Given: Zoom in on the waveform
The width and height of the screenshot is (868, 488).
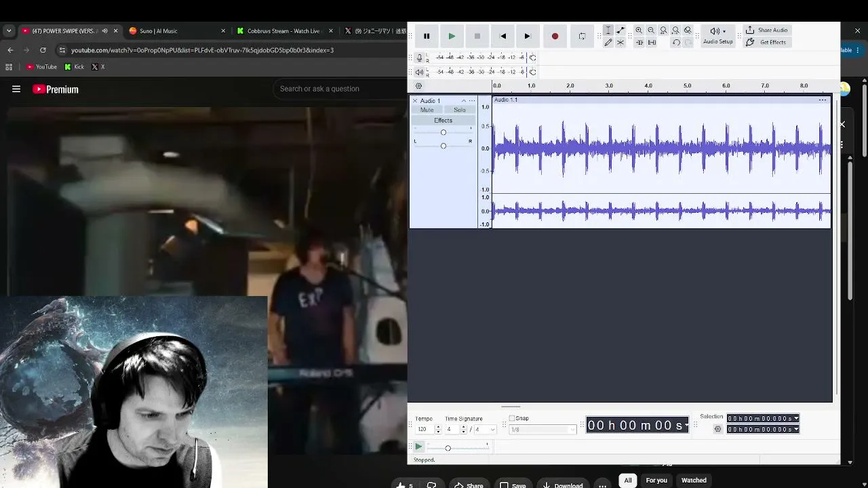Looking at the screenshot, I should click(639, 30).
